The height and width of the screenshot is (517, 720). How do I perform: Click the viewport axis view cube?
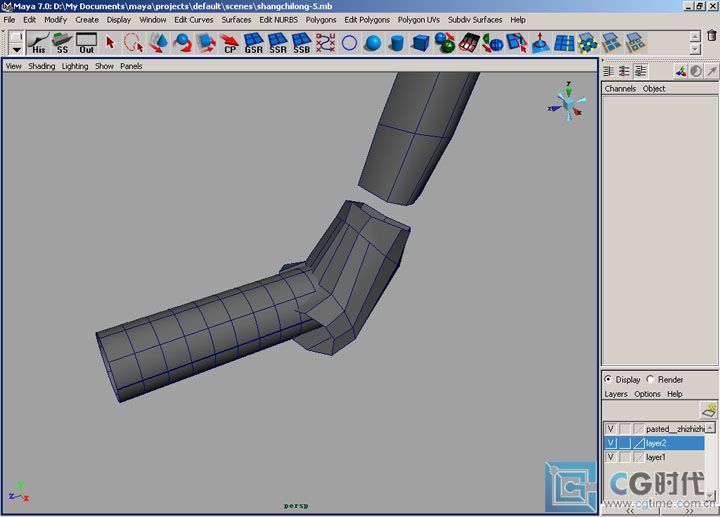coord(568,102)
